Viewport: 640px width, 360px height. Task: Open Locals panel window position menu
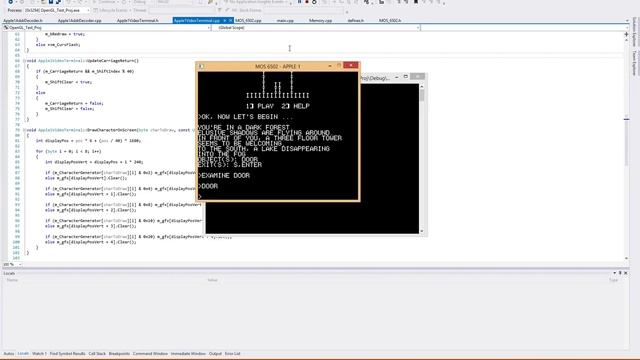pyautogui.click(x=615, y=273)
